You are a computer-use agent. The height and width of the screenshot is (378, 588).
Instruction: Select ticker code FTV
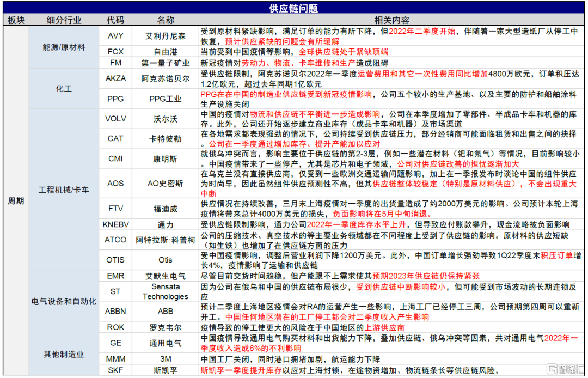[115, 209]
